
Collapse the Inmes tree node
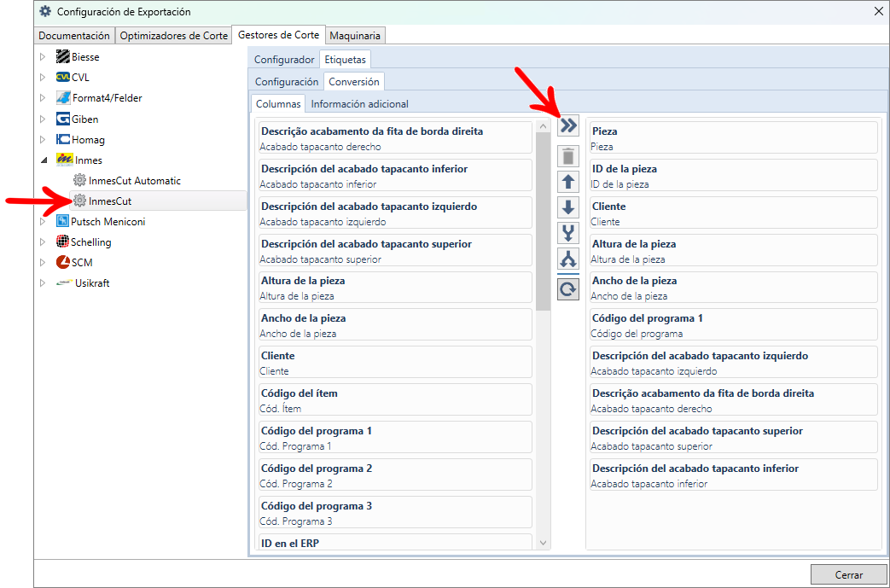(43, 160)
